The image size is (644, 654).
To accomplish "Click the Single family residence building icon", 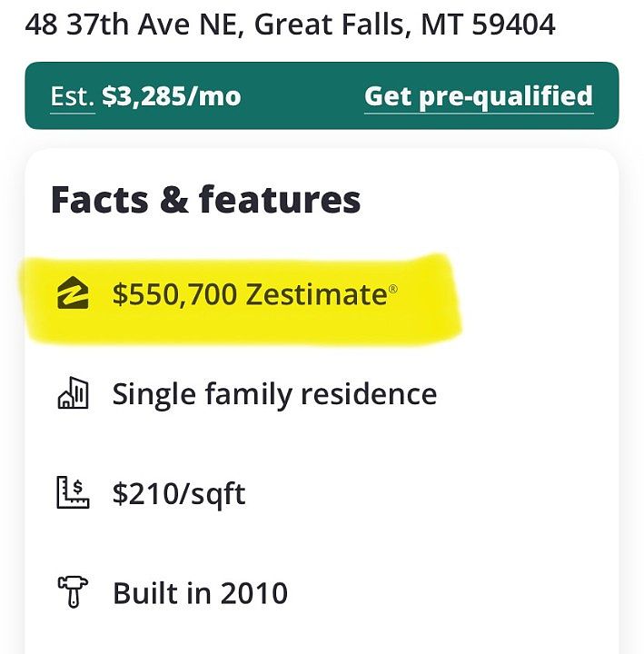I will (x=73, y=394).
